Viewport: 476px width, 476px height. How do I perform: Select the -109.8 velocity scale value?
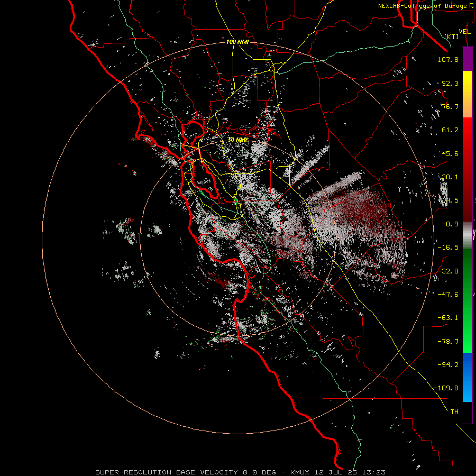coord(446,388)
